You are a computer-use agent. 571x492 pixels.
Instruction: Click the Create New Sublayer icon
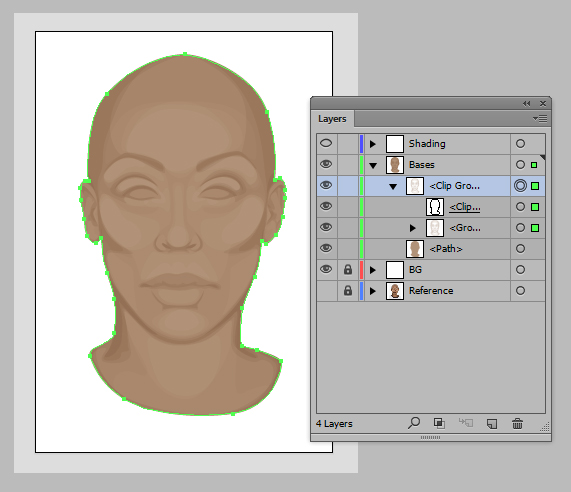pos(465,423)
